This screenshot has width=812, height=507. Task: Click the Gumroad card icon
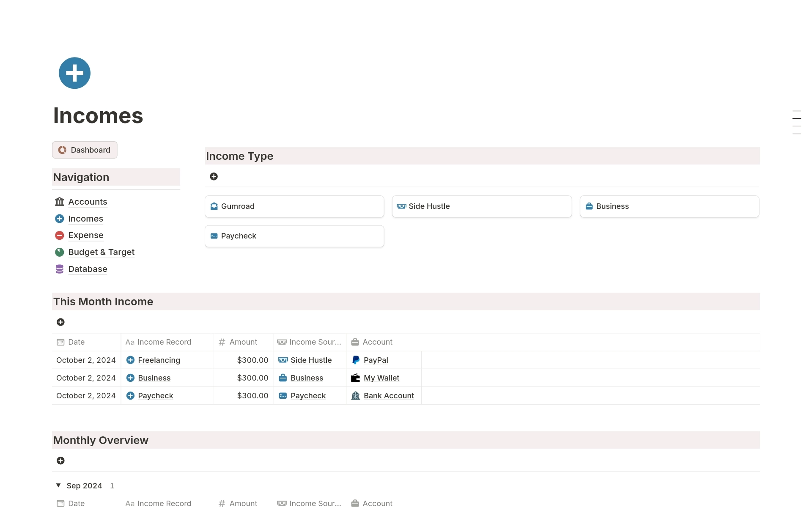click(214, 206)
